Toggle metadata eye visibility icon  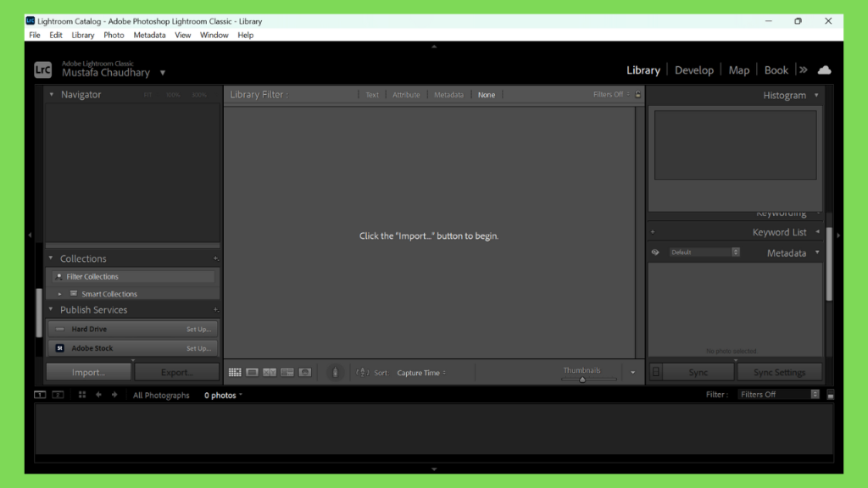point(655,252)
